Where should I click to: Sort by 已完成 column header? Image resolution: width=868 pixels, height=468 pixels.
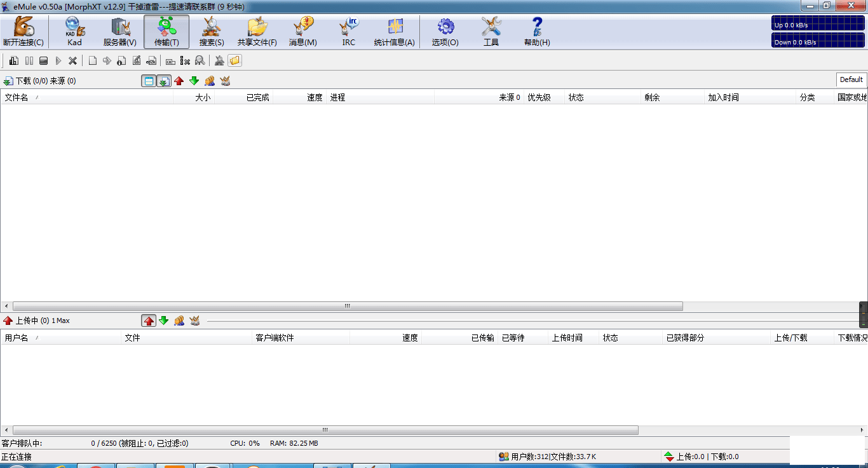click(244, 97)
